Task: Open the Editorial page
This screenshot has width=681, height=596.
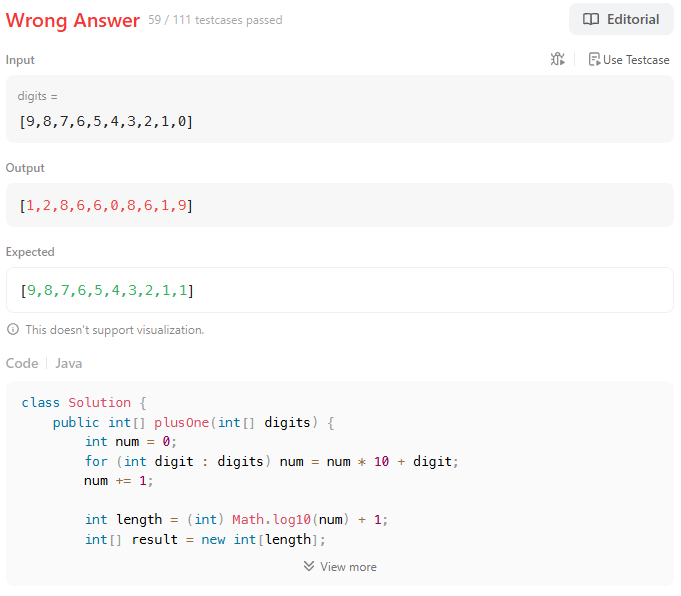Action: 621,19
